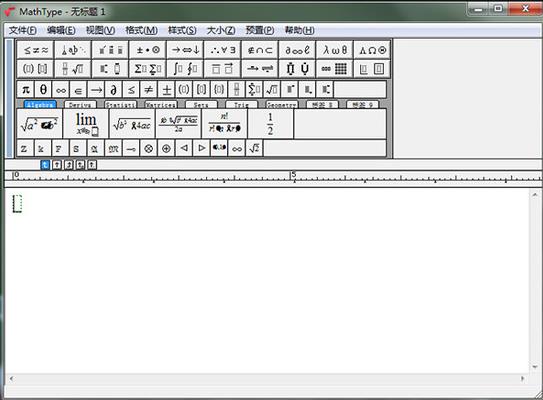Insert the pi symbol

(x=26, y=90)
